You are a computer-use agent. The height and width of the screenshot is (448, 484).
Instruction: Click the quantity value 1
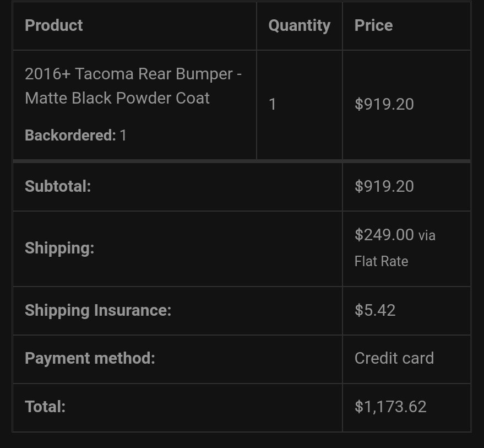click(x=272, y=104)
